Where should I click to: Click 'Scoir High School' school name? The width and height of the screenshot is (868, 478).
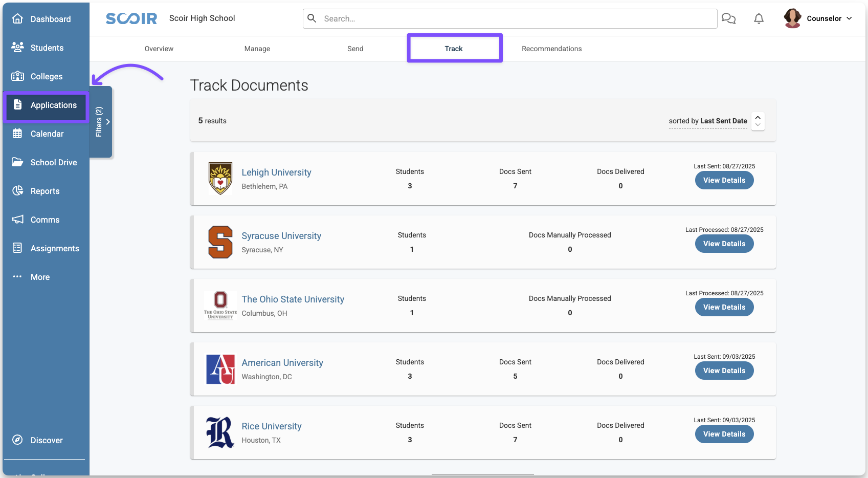click(x=202, y=18)
